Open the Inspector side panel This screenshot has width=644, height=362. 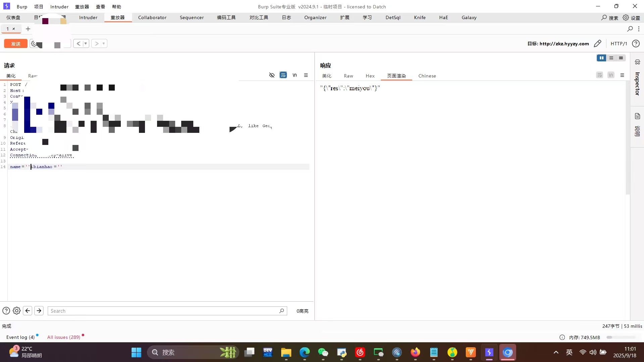(637, 83)
